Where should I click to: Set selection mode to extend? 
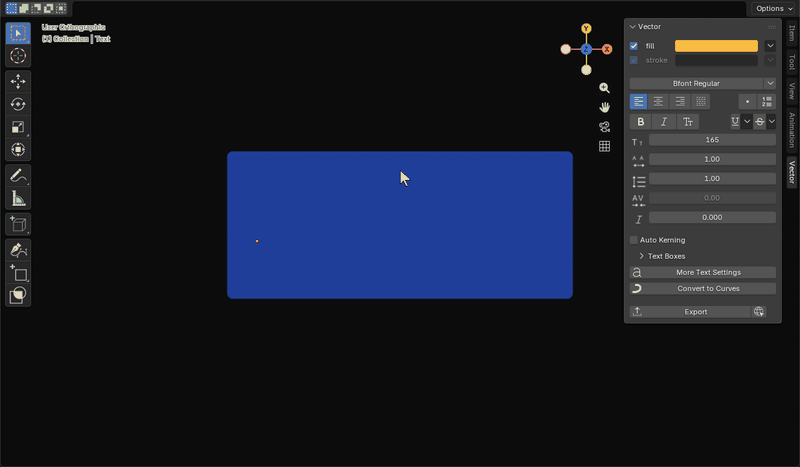(24, 8)
